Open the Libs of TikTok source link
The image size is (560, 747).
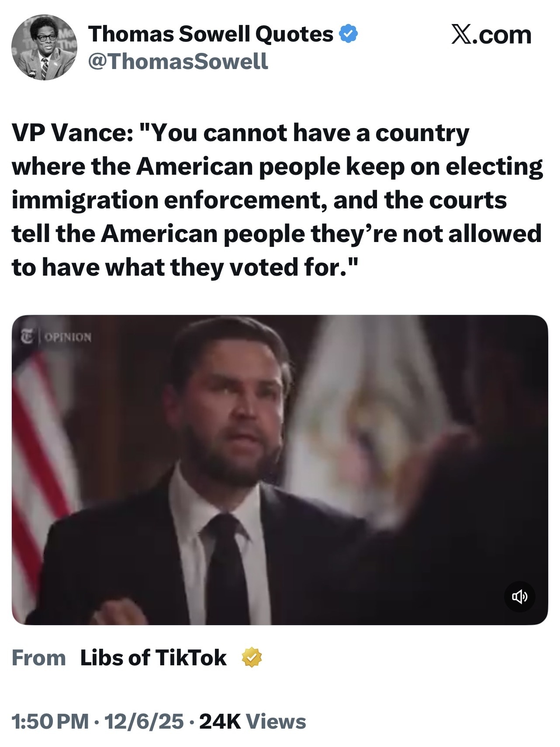pyautogui.click(x=153, y=657)
